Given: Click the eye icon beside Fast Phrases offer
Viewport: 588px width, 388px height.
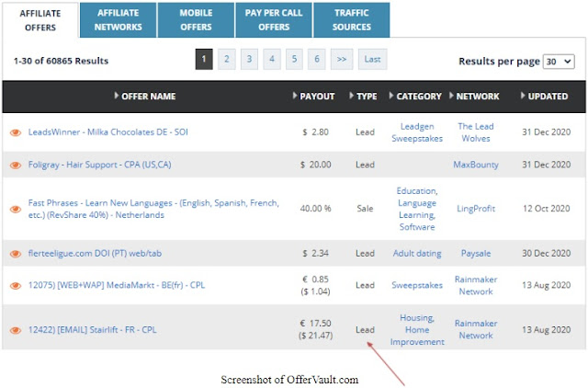Looking at the screenshot, I should click(x=16, y=209).
